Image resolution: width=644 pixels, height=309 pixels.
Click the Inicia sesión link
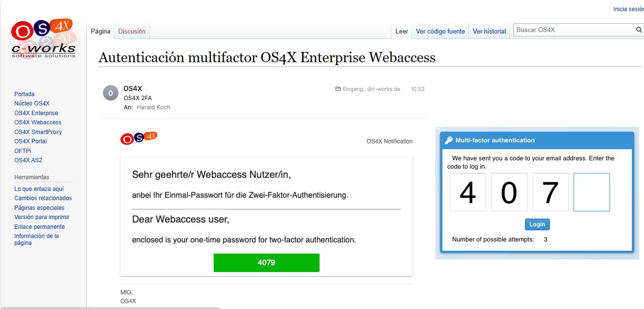click(x=628, y=9)
